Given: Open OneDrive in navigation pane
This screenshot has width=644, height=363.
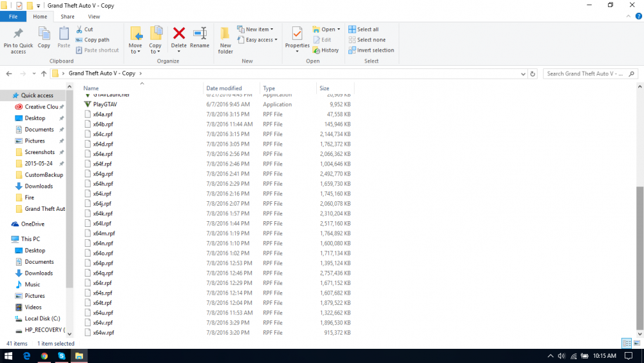Looking at the screenshot, I should (x=32, y=224).
